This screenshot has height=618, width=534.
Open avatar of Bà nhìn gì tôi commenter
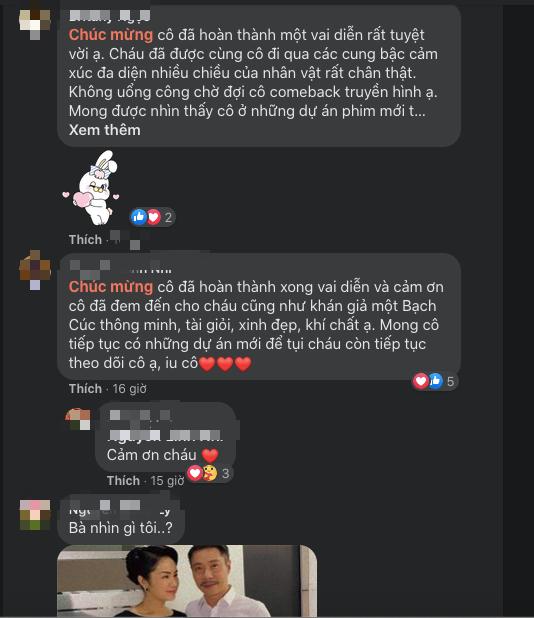[x=35, y=515]
